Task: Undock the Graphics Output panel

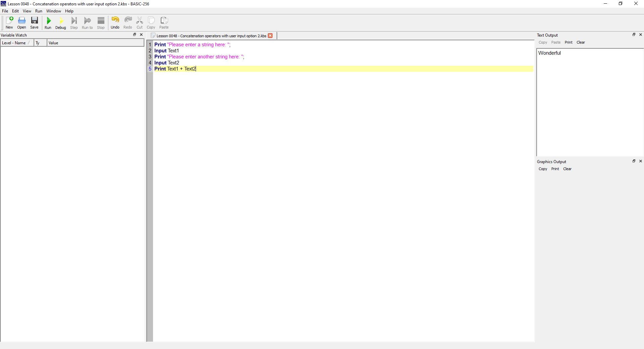Action: point(634,161)
